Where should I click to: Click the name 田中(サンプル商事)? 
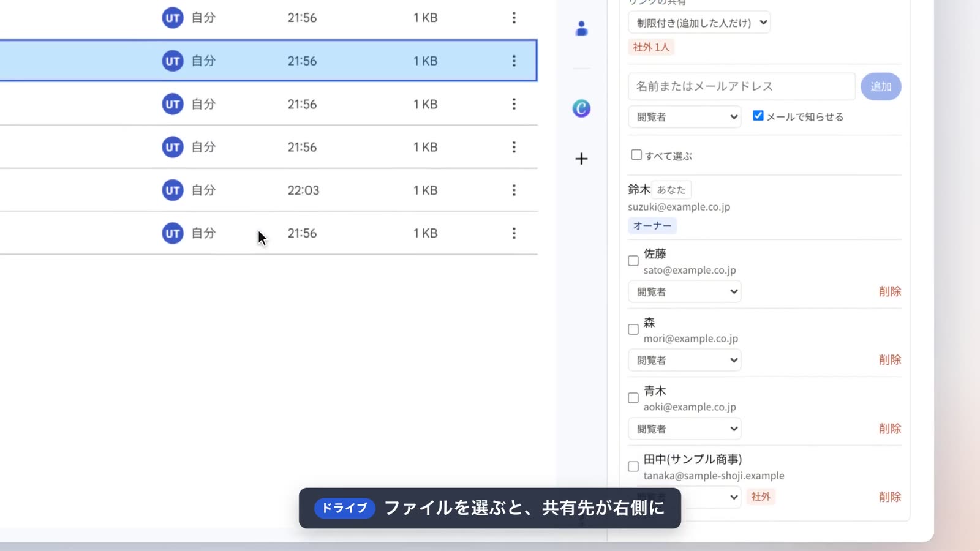(693, 459)
